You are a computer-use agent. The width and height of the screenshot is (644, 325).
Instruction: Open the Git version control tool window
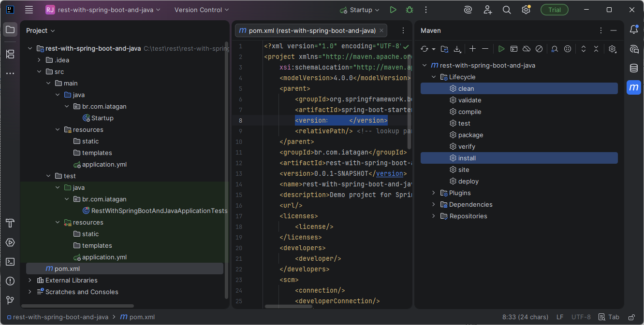pyautogui.click(x=10, y=300)
